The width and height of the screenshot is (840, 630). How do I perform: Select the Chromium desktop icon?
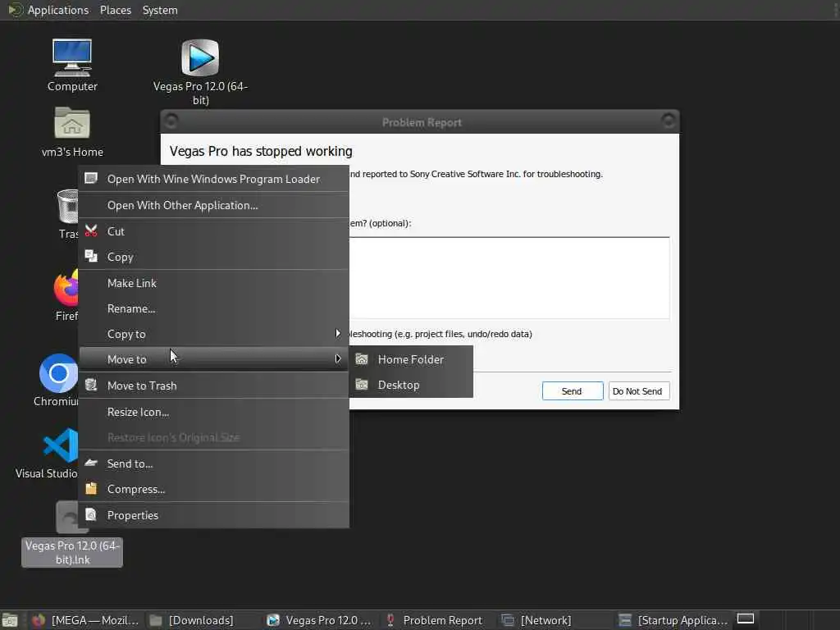(58, 379)
